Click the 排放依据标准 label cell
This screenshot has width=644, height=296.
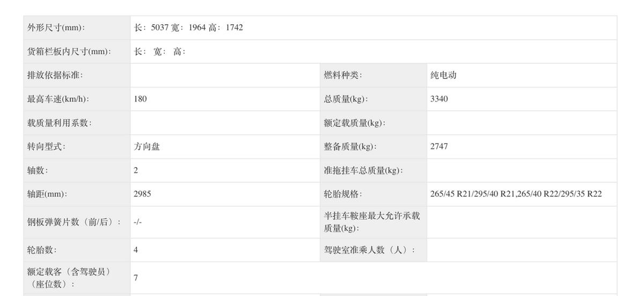pos(55,75)
